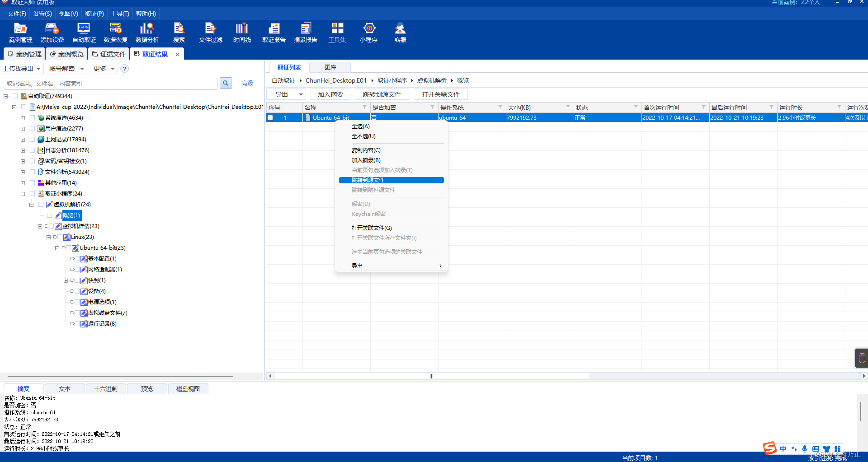Open the 文件(F) menu
The image size is (868, 462).
[17, 14]
